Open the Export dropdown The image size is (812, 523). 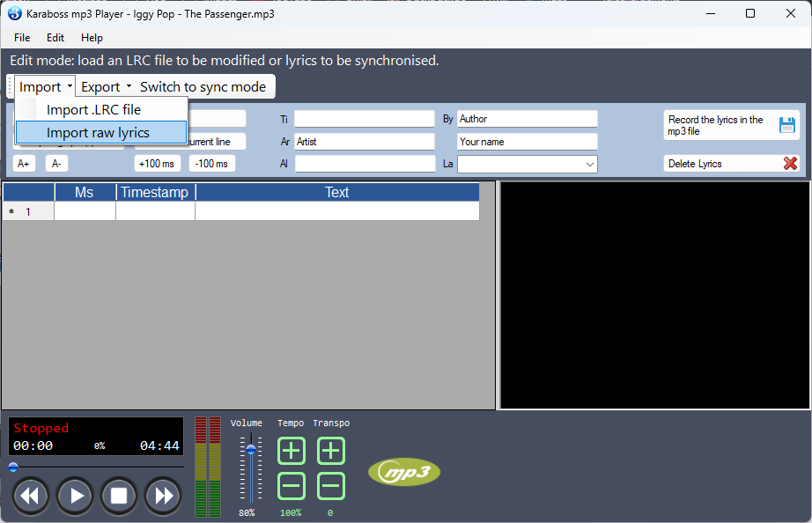click(x=106, y=86)
